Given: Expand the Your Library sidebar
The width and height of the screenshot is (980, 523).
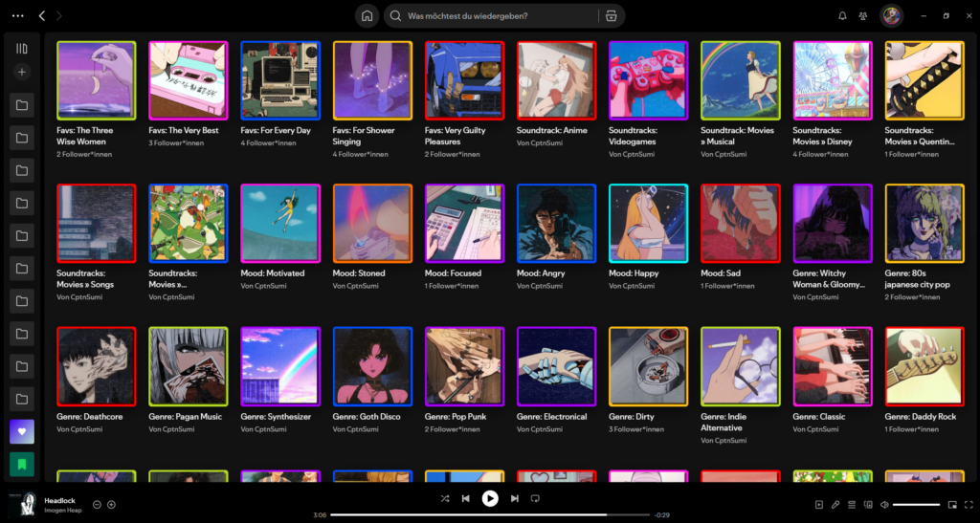Looking at the screenshot, I should [22, 49].
